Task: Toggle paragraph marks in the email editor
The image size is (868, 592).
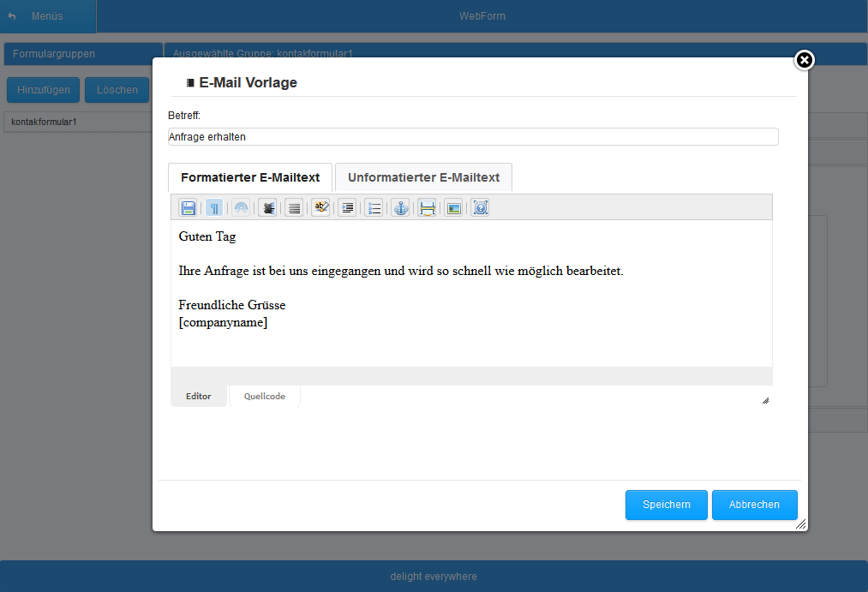Action: point(214,207)
